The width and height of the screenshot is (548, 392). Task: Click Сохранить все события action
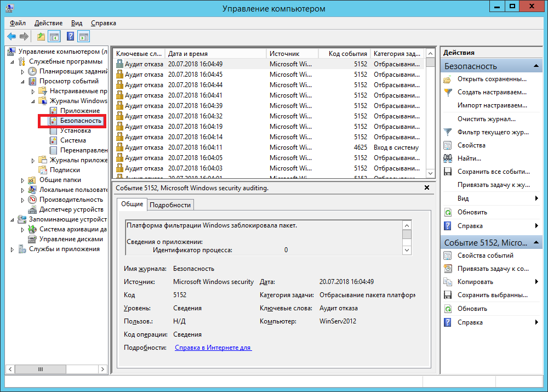click(x=493, y=172)
